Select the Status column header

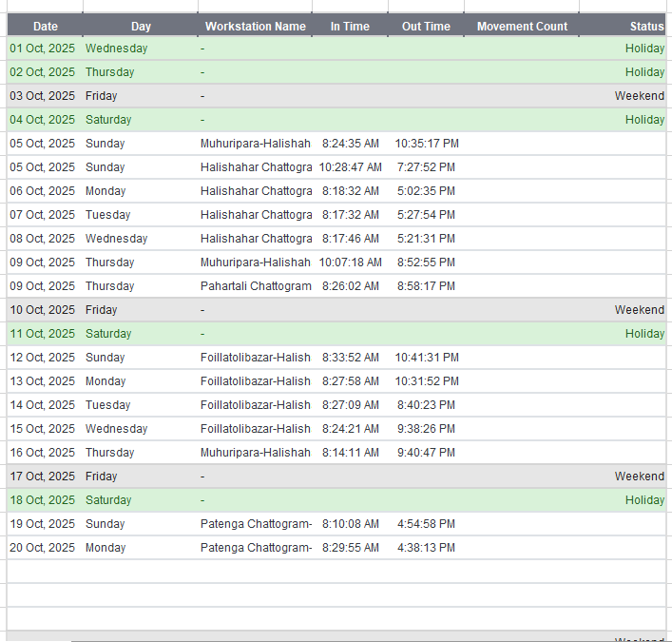[x=646, y=27]
